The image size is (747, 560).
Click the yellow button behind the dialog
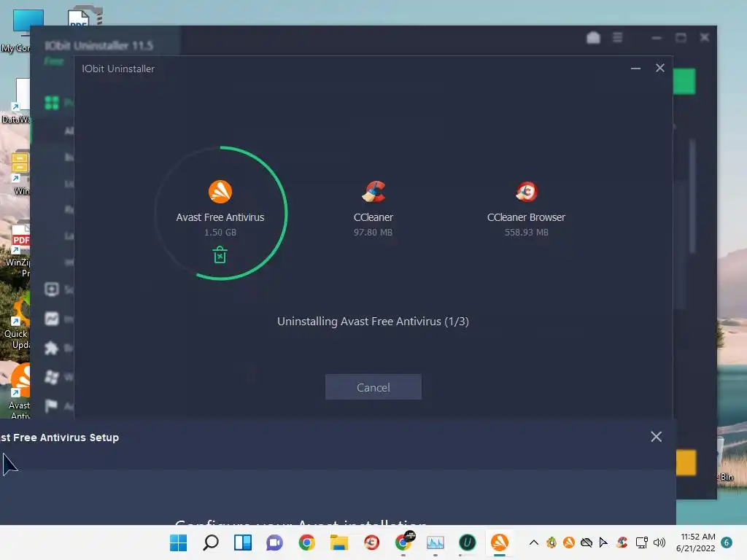coord(686,462)
